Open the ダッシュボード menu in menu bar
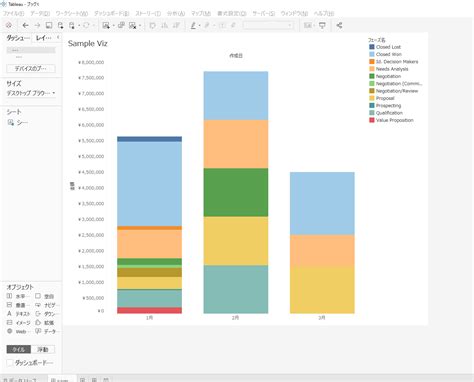Image resolution: width=474 pixels, height=382 pixels. click(111, 13)
